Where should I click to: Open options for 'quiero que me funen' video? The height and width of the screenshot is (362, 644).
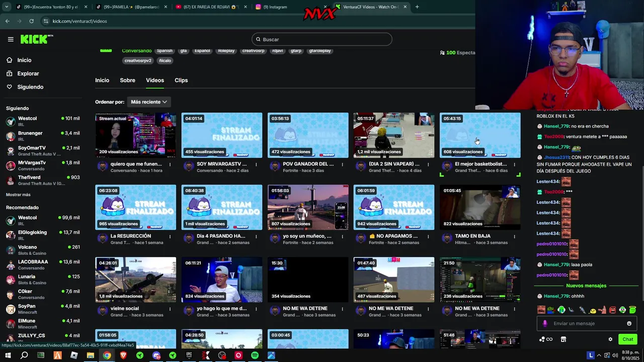(170, 164)
